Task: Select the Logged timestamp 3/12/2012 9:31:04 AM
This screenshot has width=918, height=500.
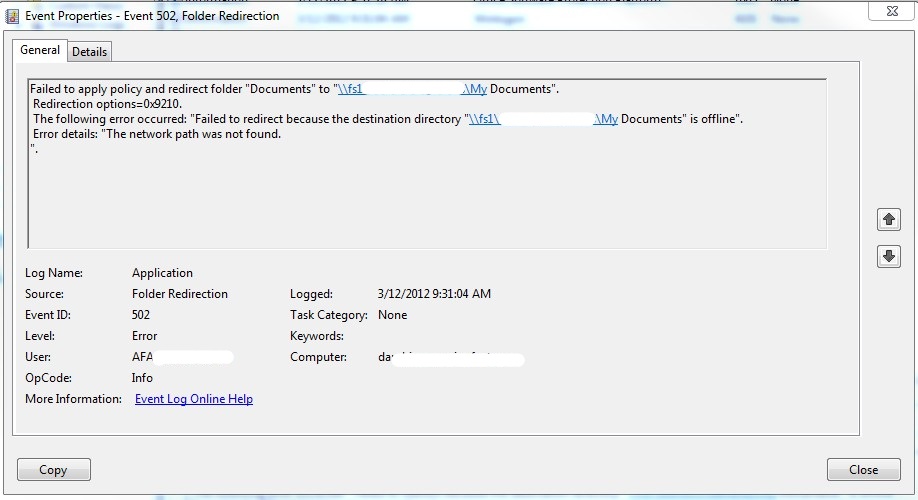Action: click(434, 294)
